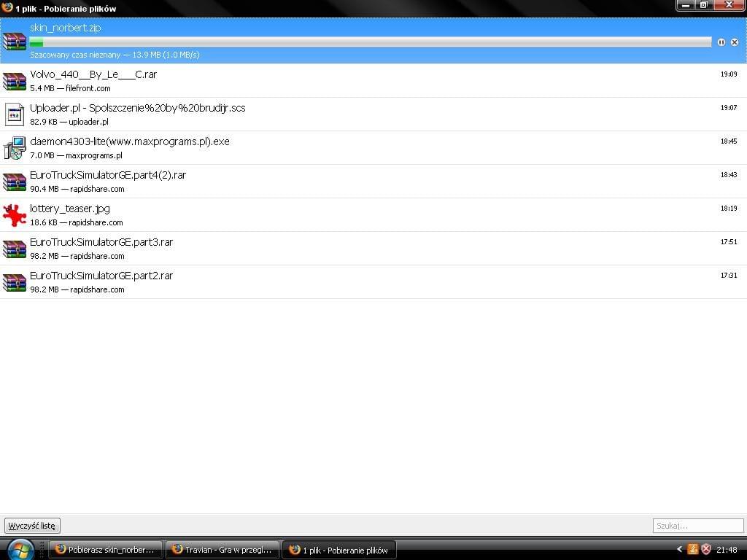Click the WinRAR icon of skin_norbert.zip
The height and width of the screenshot is (560, 747).
click(15, 41)
